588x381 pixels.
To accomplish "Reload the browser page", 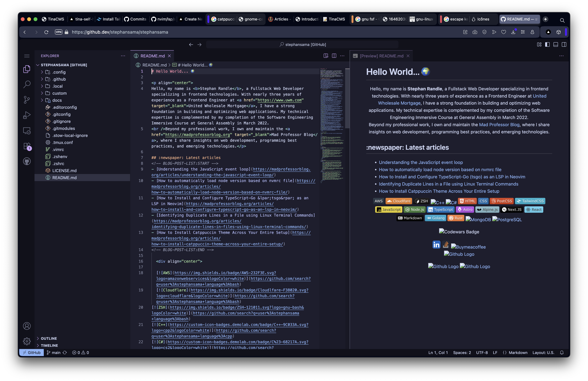I will 46,32.
